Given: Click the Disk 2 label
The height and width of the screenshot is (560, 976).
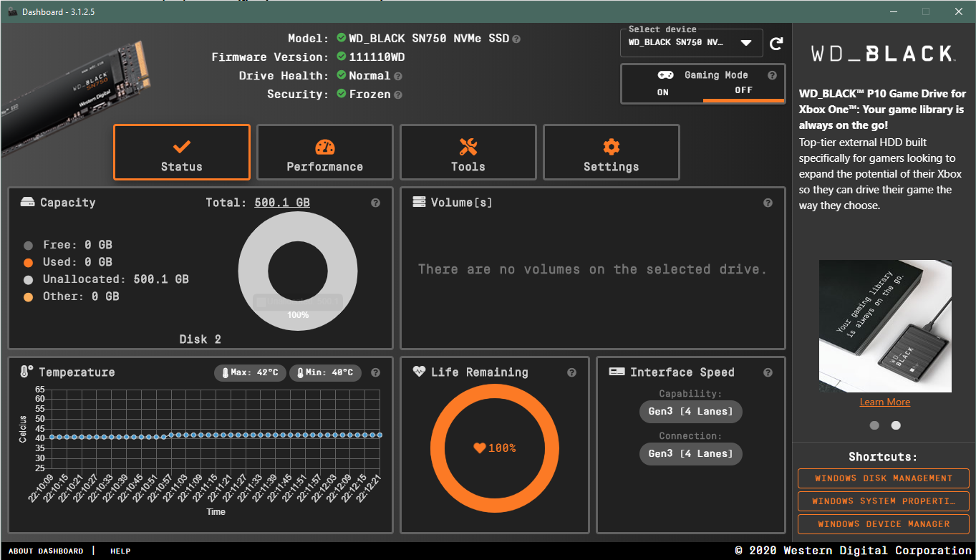Looking at the screenshot, I should coord(200,339).
